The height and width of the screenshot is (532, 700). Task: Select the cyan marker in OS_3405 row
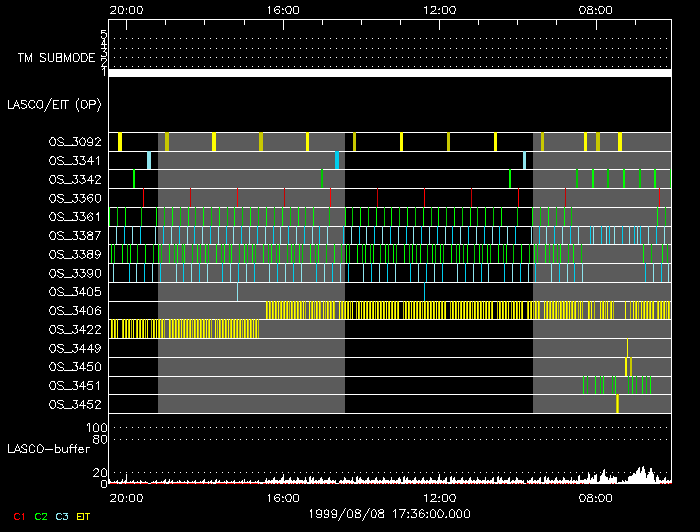point(425,292)
